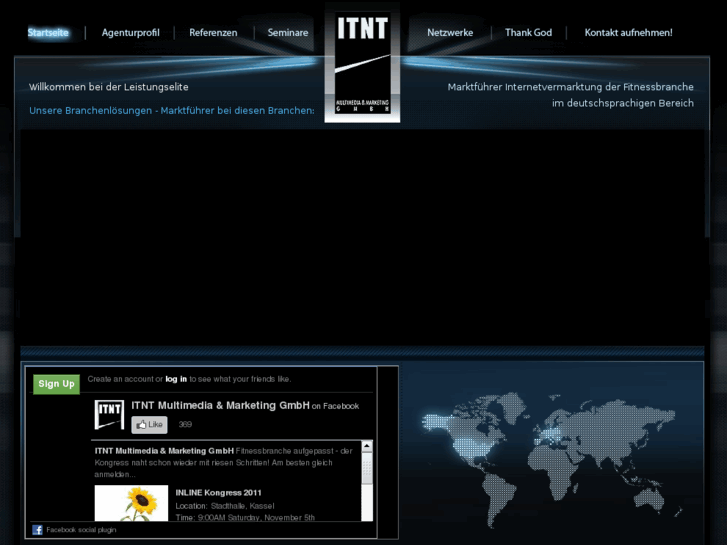Screen dimensions: 727x545
Task: Click the green Sign Up button
Action: tap(56, 384)
